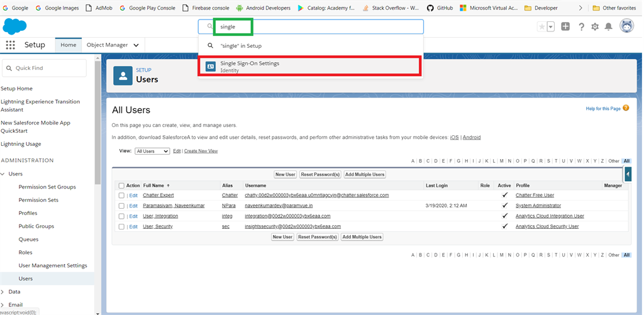The height and width of the screenshot is (315, 644).
Task: Expand the Email tree section
Action: [3, 305]
